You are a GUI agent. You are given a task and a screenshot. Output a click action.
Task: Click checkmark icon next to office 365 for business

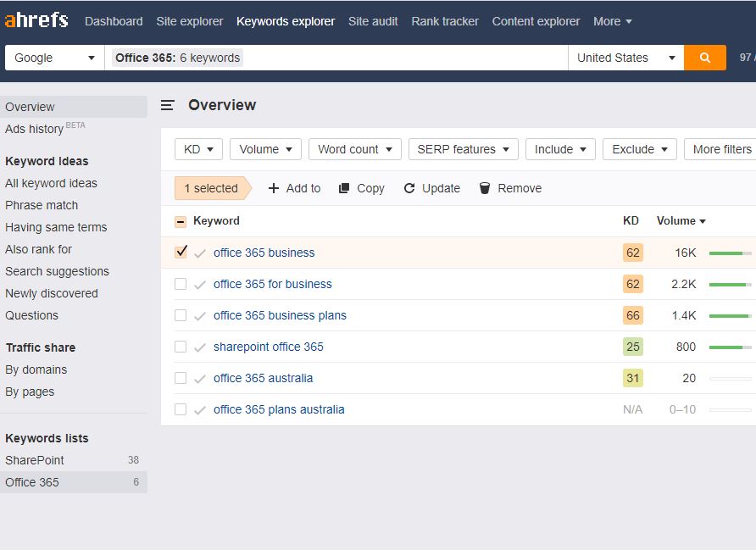pos(200,285)
